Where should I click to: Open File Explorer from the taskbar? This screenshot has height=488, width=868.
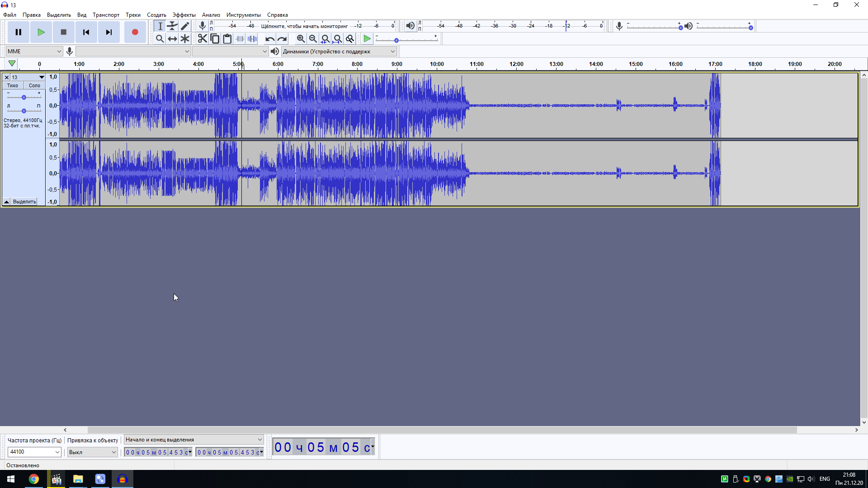click(78, 479)
